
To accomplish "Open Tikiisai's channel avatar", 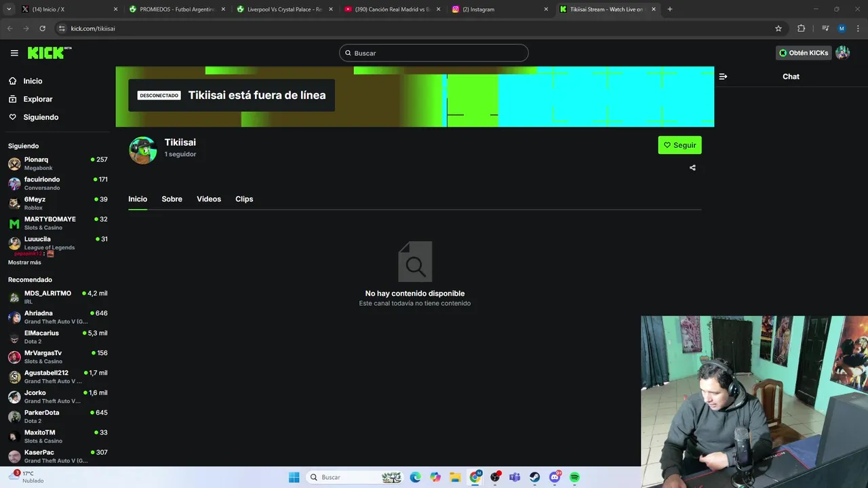I will [143, 150].
